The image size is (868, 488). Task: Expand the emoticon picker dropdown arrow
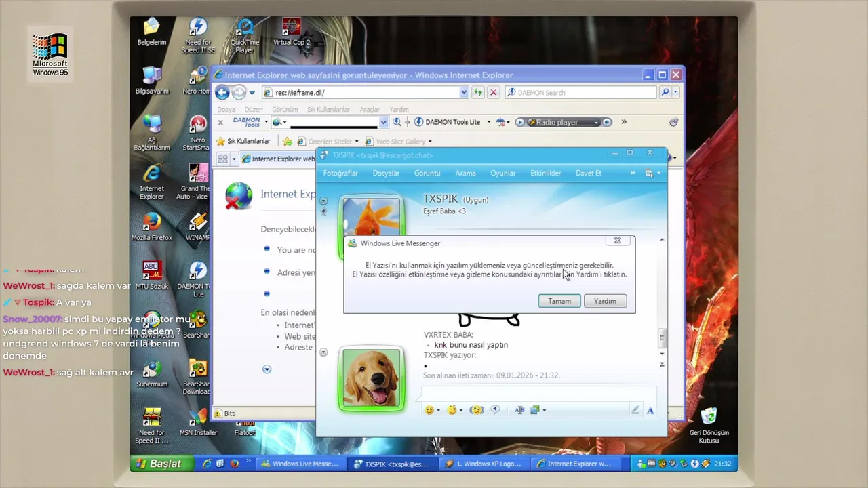point(438,411)
